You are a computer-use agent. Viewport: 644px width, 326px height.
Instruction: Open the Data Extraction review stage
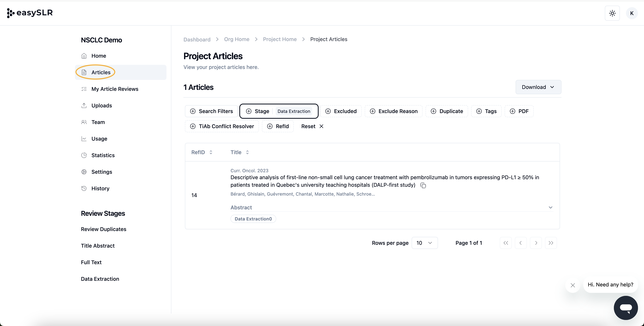(x=100, y=279)
